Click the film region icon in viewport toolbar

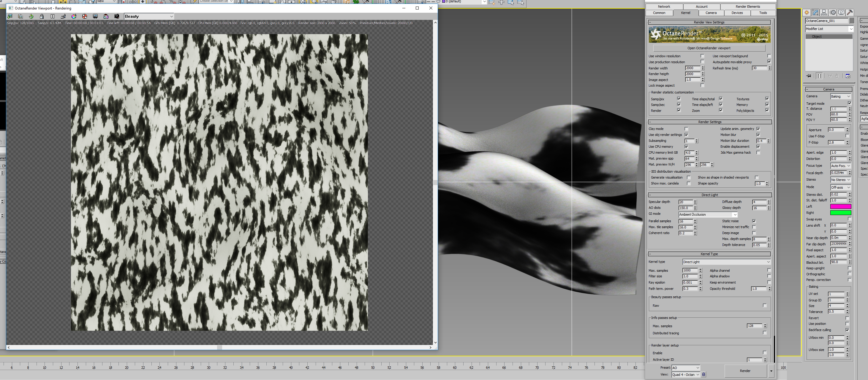(106, 16)
